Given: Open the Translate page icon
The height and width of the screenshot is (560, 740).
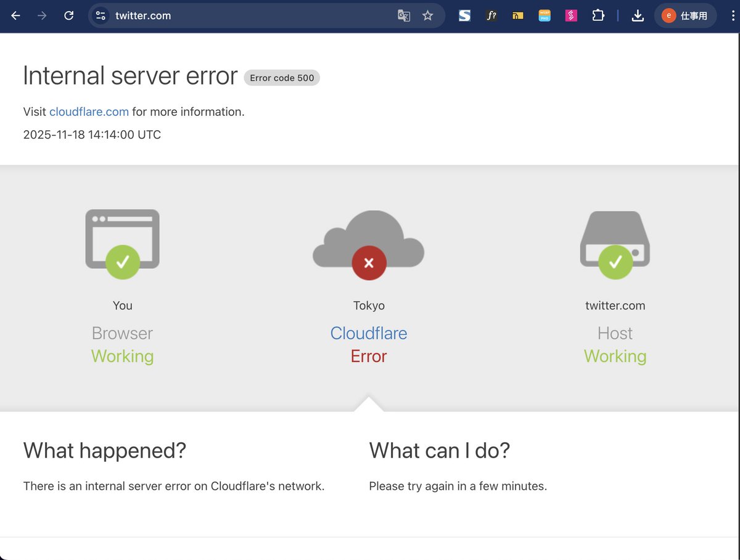Looking at the screenshot, I should pyautogui.click(x=404, y=16).
